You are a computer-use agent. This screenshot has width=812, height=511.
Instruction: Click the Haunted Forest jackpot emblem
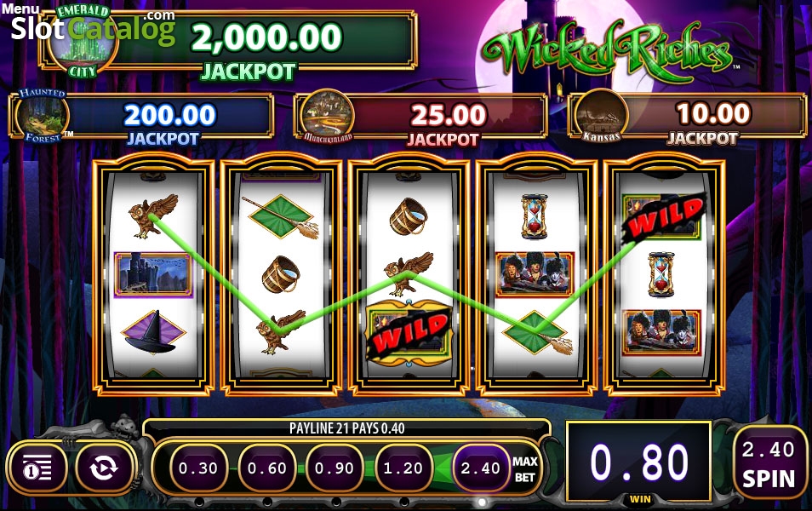point(43,116)
